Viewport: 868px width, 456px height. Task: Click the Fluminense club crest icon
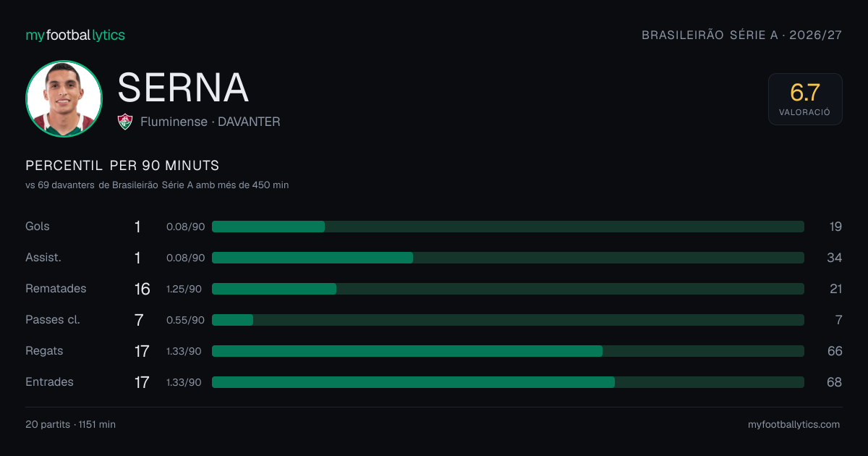(125, 122)
